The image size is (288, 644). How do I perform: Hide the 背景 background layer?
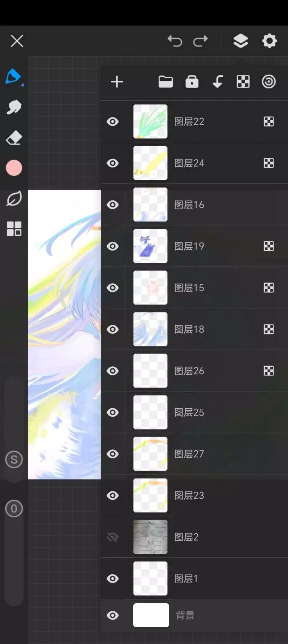[113, 615]
